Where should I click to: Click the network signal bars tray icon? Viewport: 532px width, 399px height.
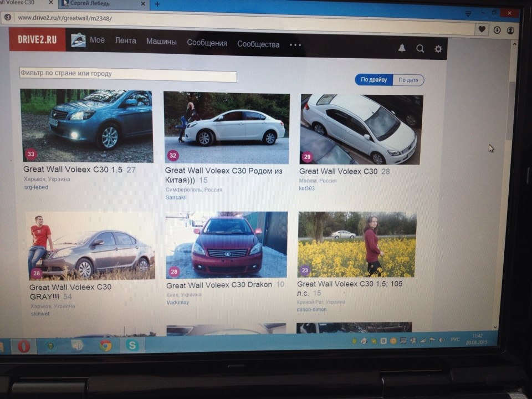pos(423,340)
